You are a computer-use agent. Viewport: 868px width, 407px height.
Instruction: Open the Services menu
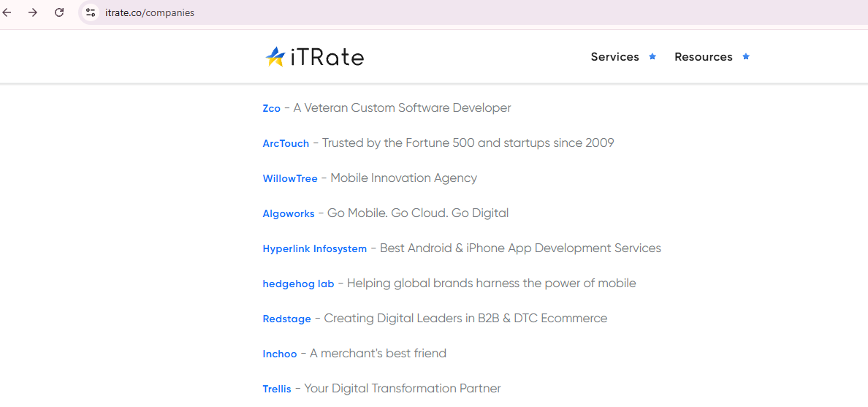pyautogui.click(x=614, y=57)
